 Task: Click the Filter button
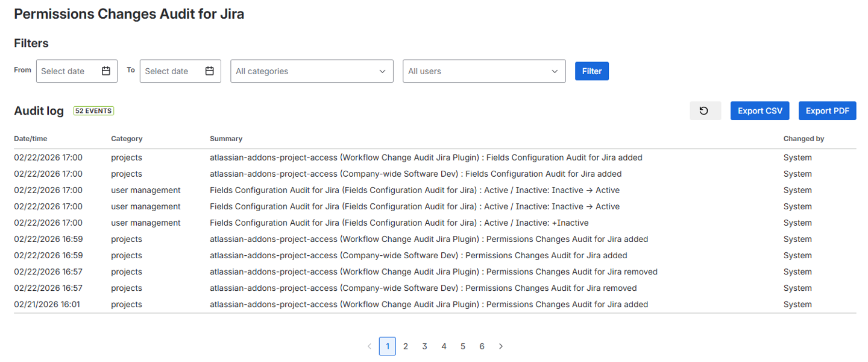point(592,71)
